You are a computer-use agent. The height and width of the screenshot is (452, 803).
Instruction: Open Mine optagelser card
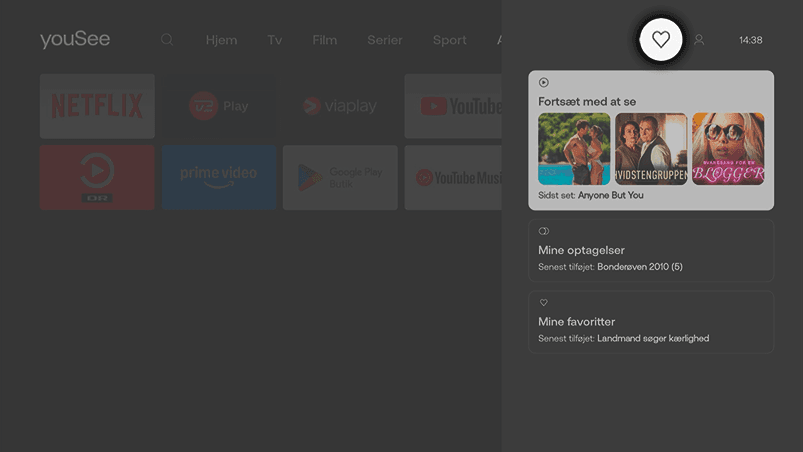pos(651,251)
